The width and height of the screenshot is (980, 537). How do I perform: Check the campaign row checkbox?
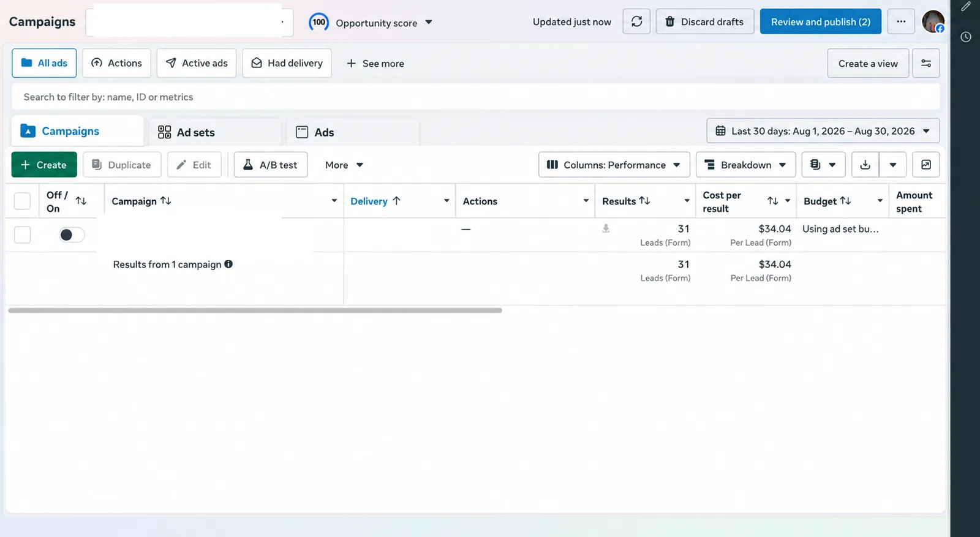pyautogui.click(x=22, y=235)
